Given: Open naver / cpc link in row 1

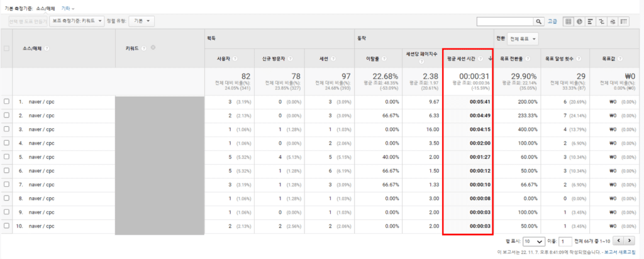Looking at the screenshot, I should click(42, 102).
